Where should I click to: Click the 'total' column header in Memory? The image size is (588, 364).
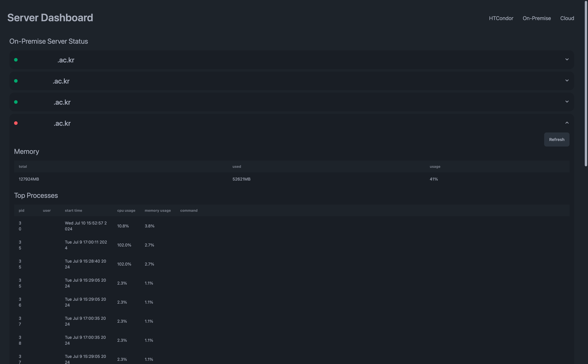(23, 167)
